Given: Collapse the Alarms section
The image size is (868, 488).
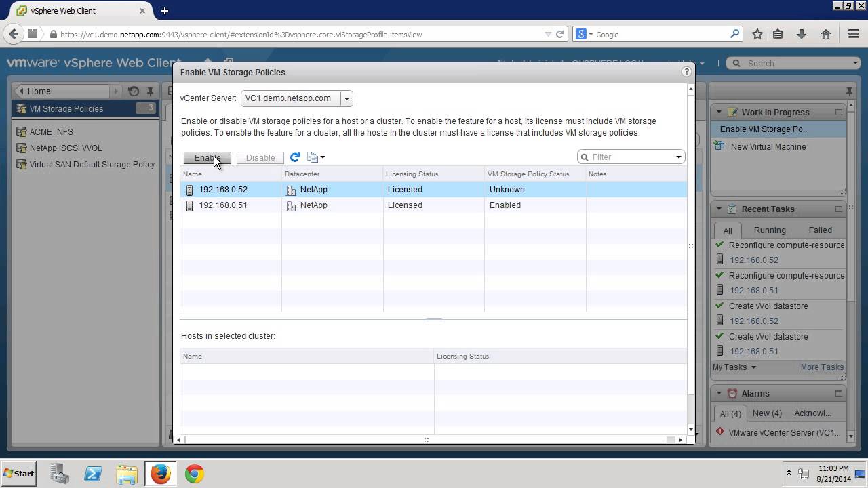Looking at the screenshot, I should coord(719,393).
